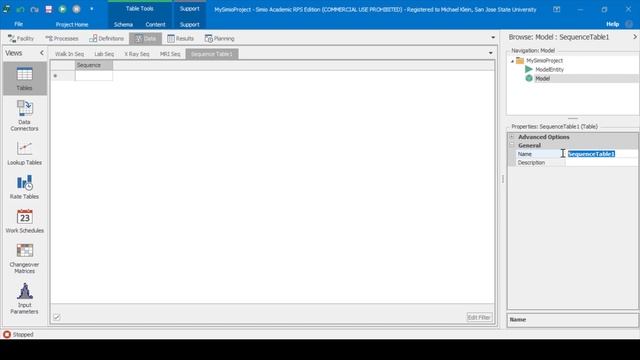The image size is (640, 360).
Task: Open the table tabs list dropdown arrow
Action: [491, 53]
